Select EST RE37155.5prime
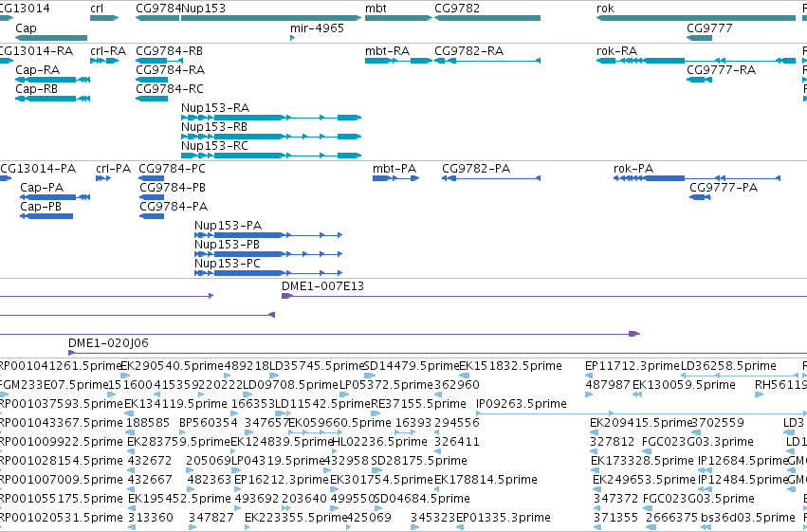 click(418, 404)
